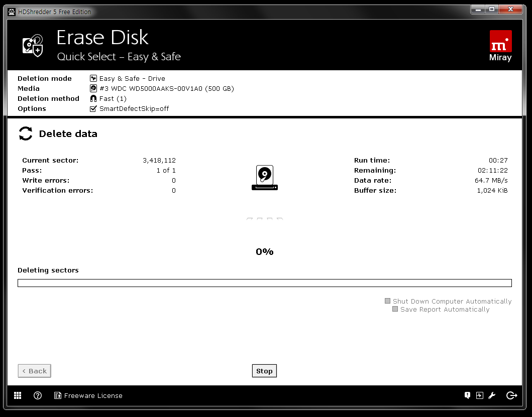The width and height of the screenshot is (532, 417).
Task: Click the Remaining time 02:11:22
Action: tap(493, 170)
